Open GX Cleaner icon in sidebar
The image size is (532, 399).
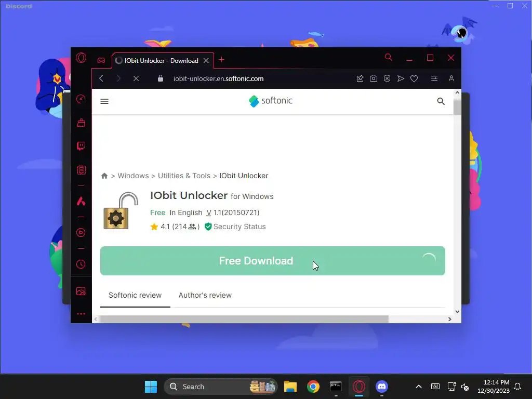click(81, 123)
